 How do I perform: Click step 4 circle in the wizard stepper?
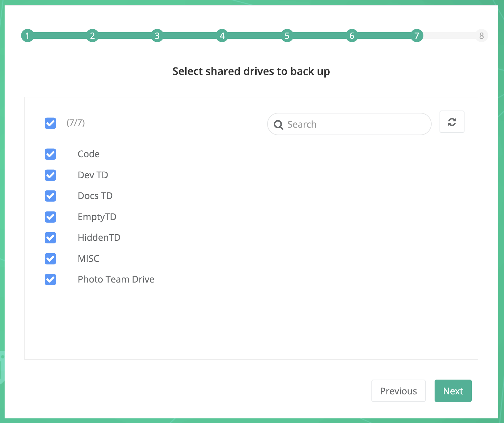point(222,36)
